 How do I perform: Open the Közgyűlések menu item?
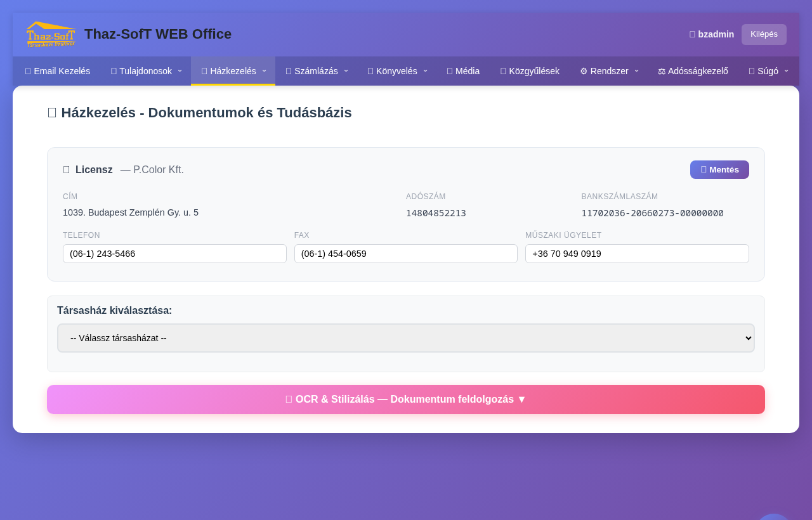coord(530,71)
